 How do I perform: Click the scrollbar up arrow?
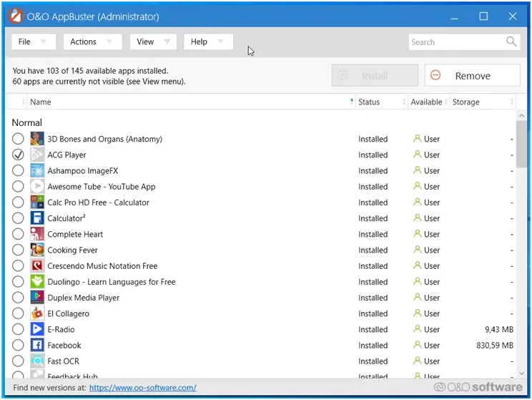(x=521, y=116)
